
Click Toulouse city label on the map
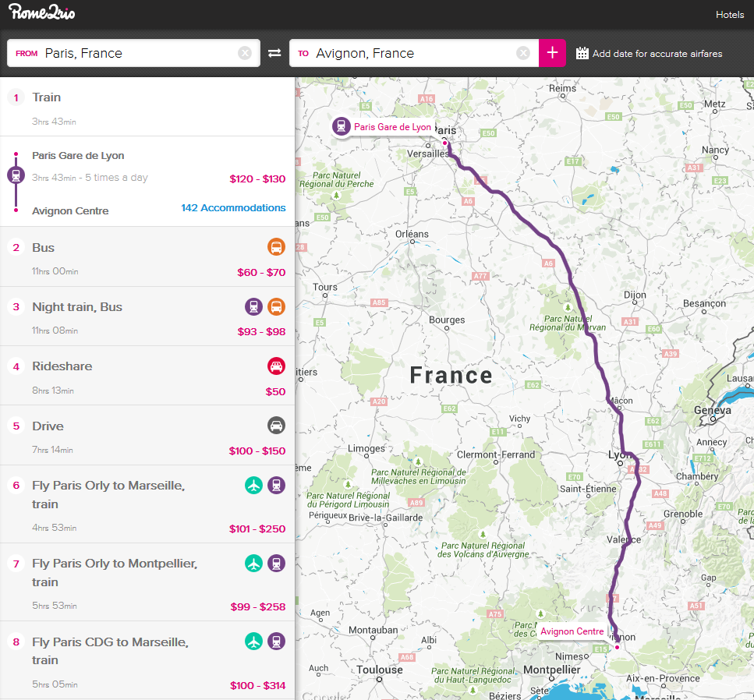click(380, 670)
